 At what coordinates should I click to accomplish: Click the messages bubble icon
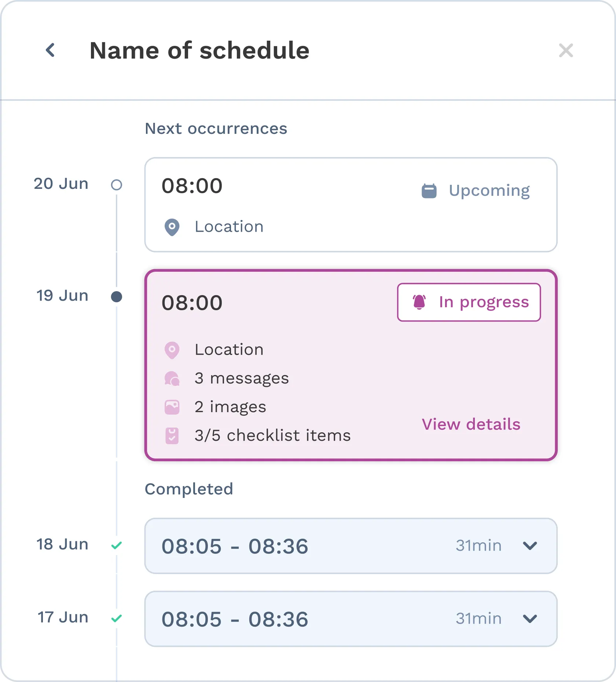pyautogui.click(x=172, y=378)
